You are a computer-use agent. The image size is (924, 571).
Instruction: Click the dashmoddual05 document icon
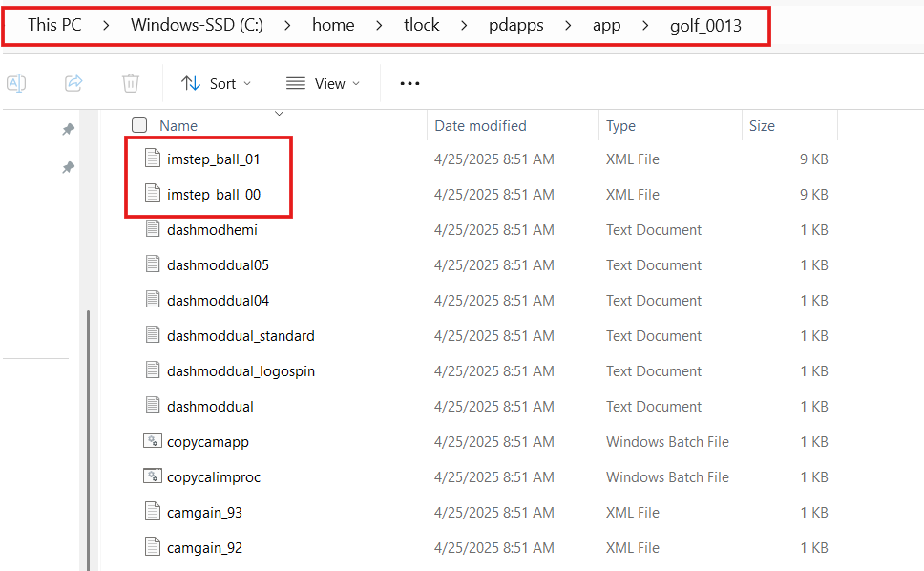pyautogui.click(x=153, y=264)
